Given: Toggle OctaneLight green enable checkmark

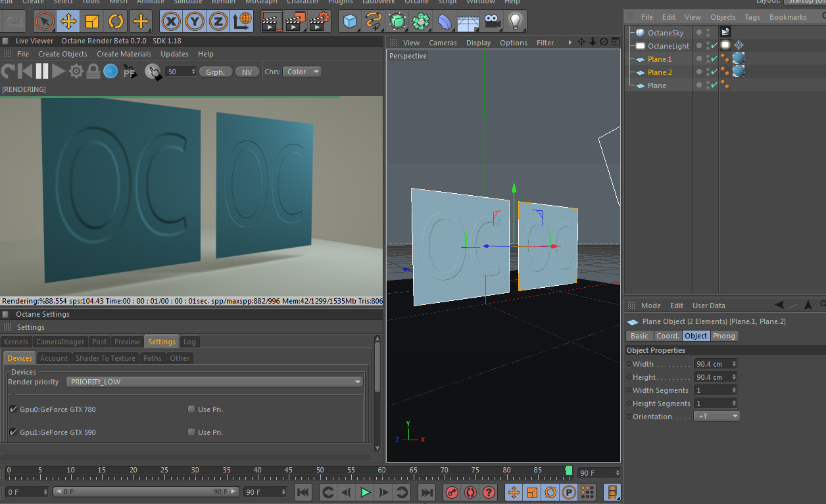Looking at the screenshot, I should (x=714, y=46).
